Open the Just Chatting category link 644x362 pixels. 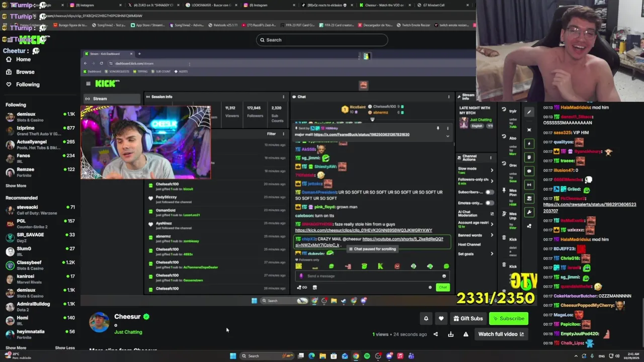[x=128, y=332]
